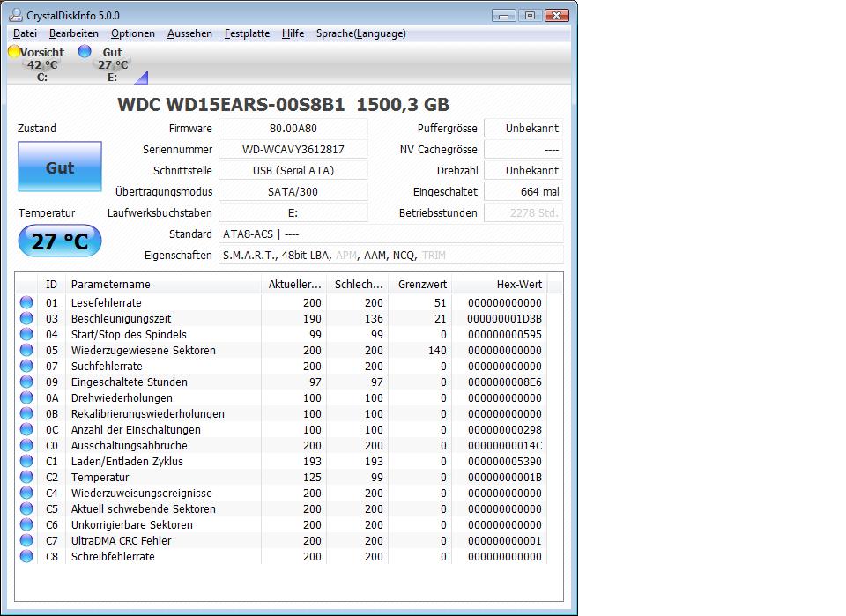Click status orb for Lesefehlerrate row
This screenshot has width=846, height=616.
coord(26,302)
